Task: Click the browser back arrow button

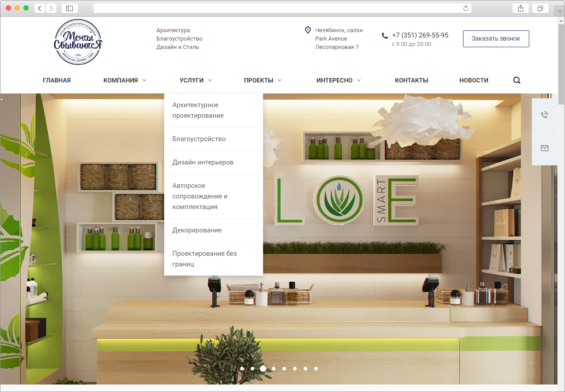Action: [40, 8]
